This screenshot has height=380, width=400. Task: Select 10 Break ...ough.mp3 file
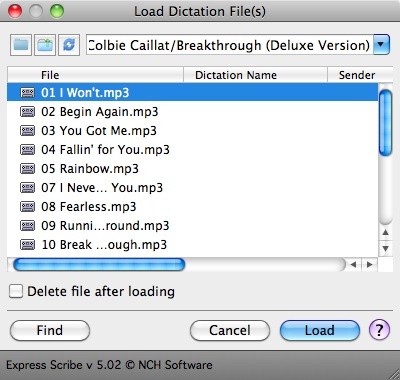click(192, 244)
